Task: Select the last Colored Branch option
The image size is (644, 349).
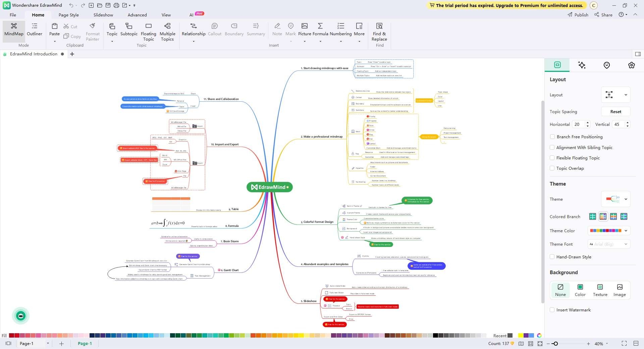Action: (624, 216)
